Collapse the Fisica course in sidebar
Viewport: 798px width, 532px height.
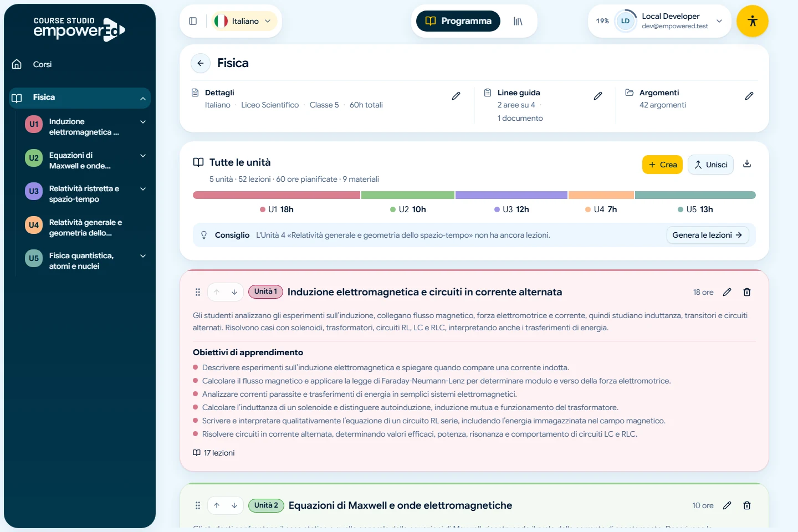pos(143,98)
